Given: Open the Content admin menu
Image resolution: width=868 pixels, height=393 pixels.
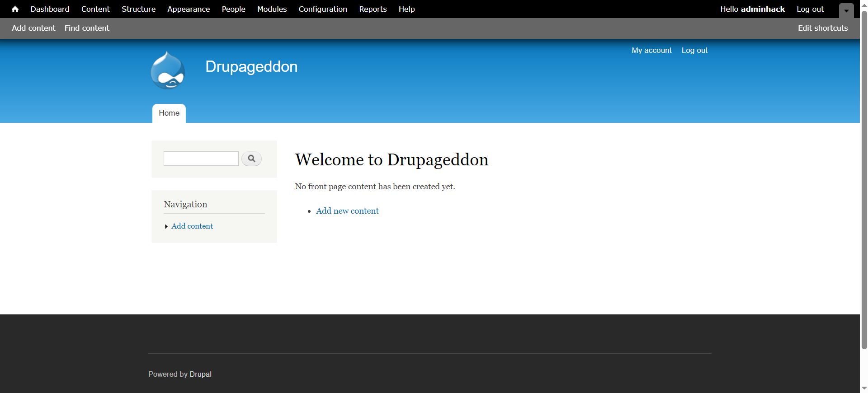Looking at the screenshot, I should coord(95,9).
